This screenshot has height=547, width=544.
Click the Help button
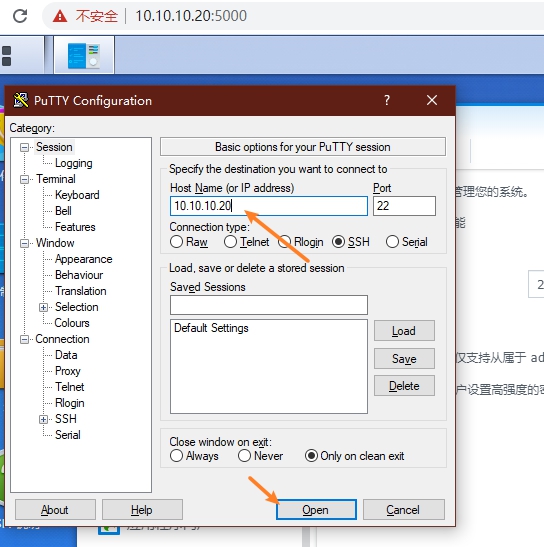pos(142,510)
